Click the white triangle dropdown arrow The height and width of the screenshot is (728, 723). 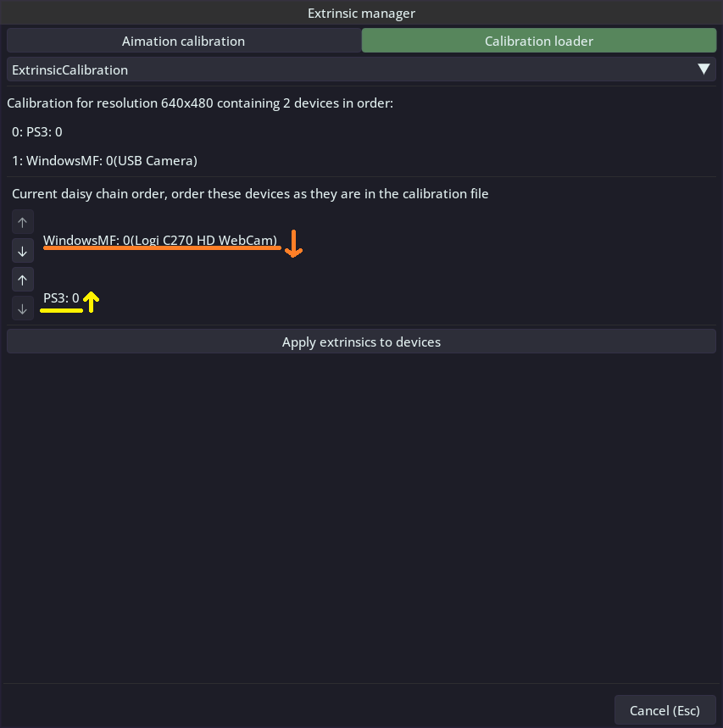click(704, 69)
